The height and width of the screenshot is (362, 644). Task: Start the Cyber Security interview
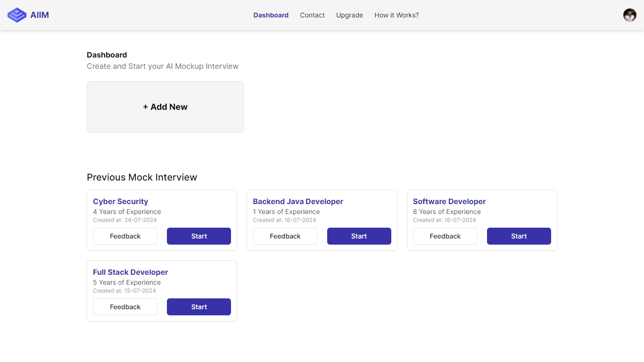tap(198, 236)
